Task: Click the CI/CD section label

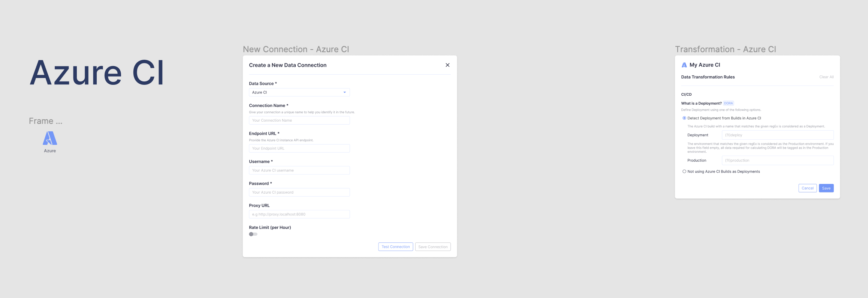Action: [x=686, y=95]
